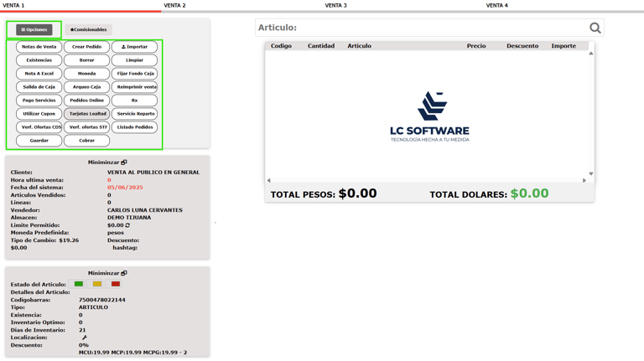Click client name VENTA AL PUBLICO EN GENERAL
Viewport: 644px width, 361px height.
(153, 173)
